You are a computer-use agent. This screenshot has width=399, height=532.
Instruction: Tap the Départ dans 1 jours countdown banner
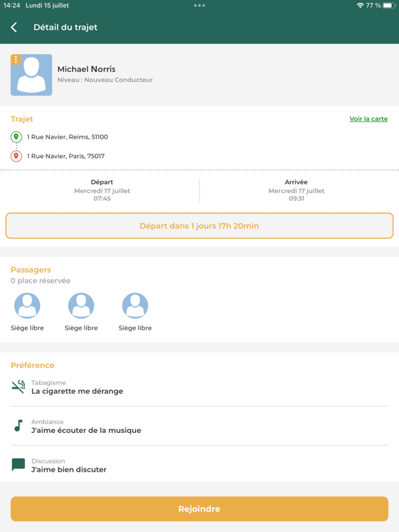click(199, 226)
